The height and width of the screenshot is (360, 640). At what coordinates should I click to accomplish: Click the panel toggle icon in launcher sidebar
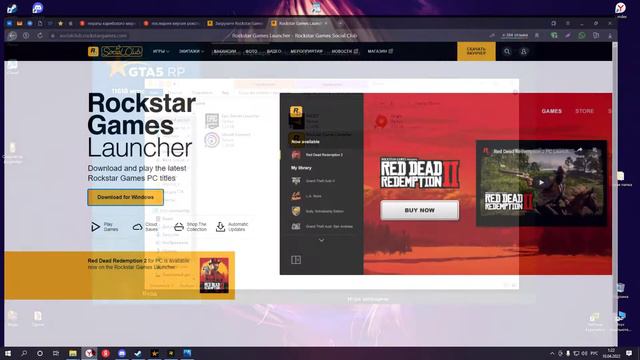296,260
